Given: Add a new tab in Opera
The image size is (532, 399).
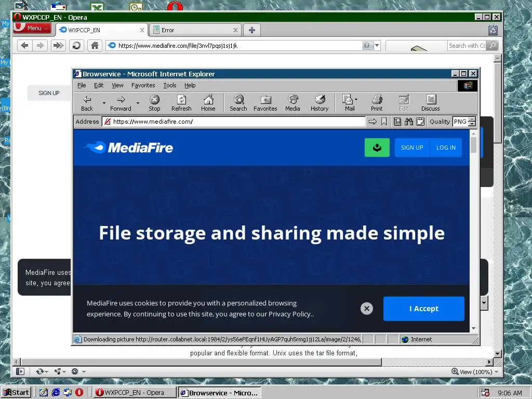Looking at the screenshot, I should (252, 30).
